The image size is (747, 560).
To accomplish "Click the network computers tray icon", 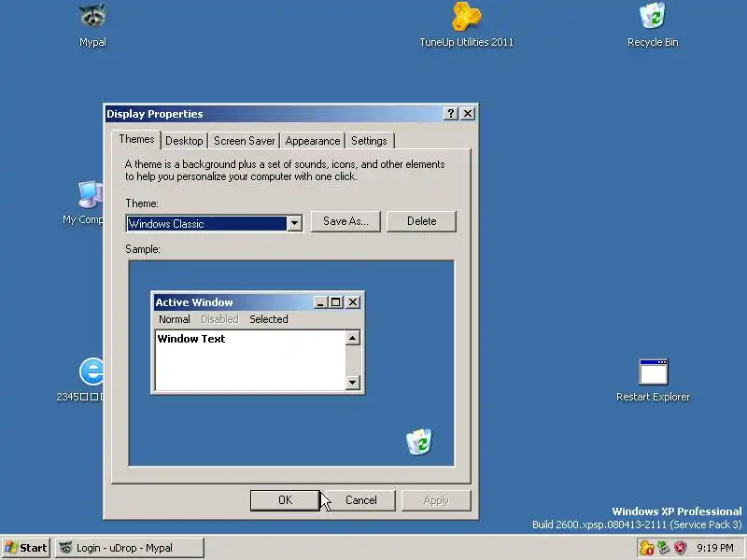I will pyautogui.click(x=663, y=548).
